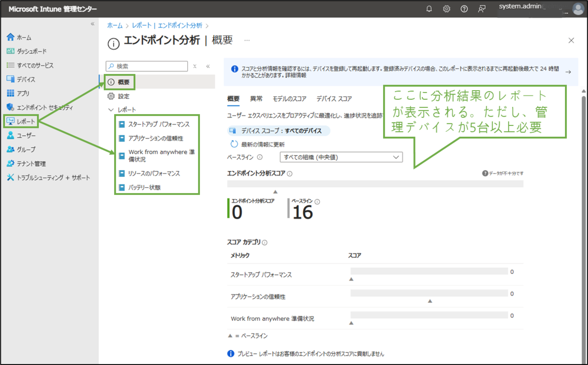The width and height of the screenshot is (588, 365).
Task: Click the 最新の情報に更新 text button
Action: (x=263, y=145)
